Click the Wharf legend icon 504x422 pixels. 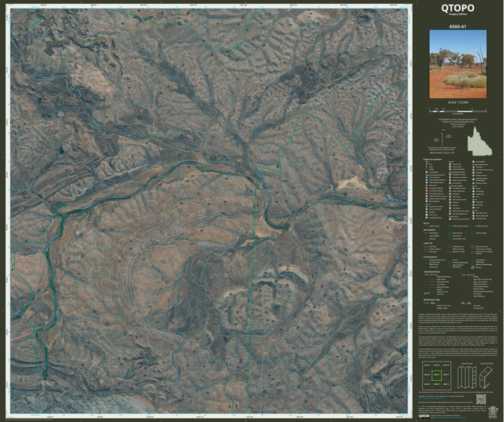473,188
